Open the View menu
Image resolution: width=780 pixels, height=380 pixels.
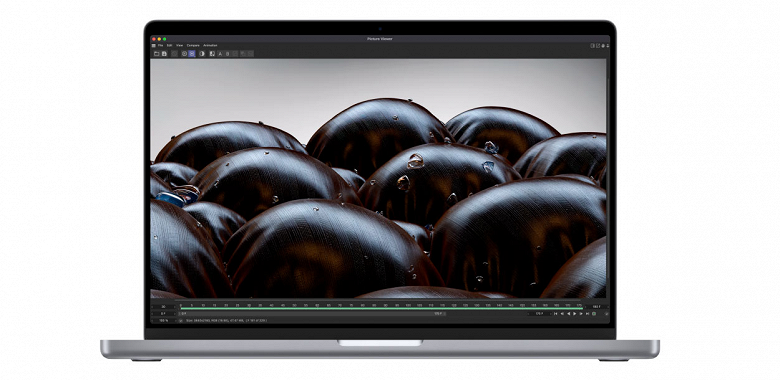[180, 45]
